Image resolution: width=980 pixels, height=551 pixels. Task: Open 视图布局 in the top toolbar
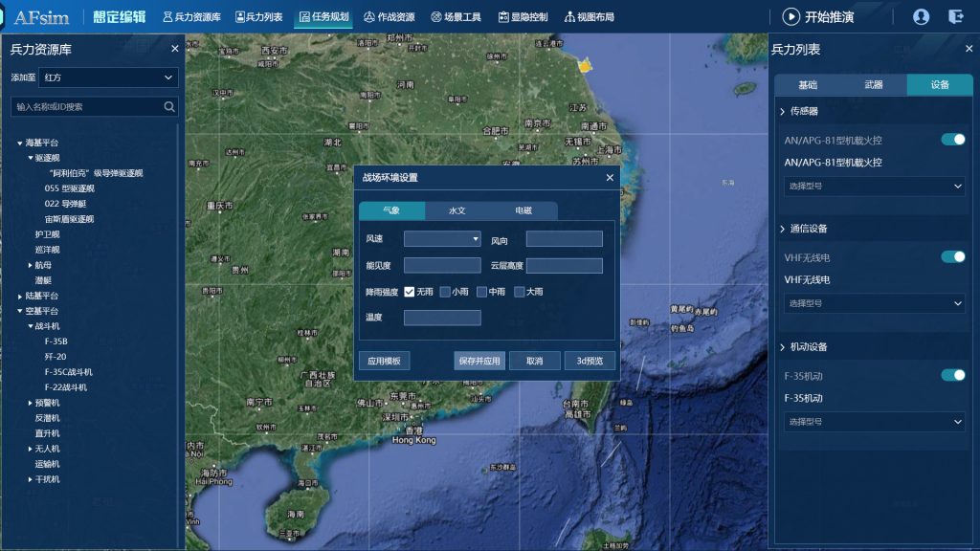click(x=589, y=17)
